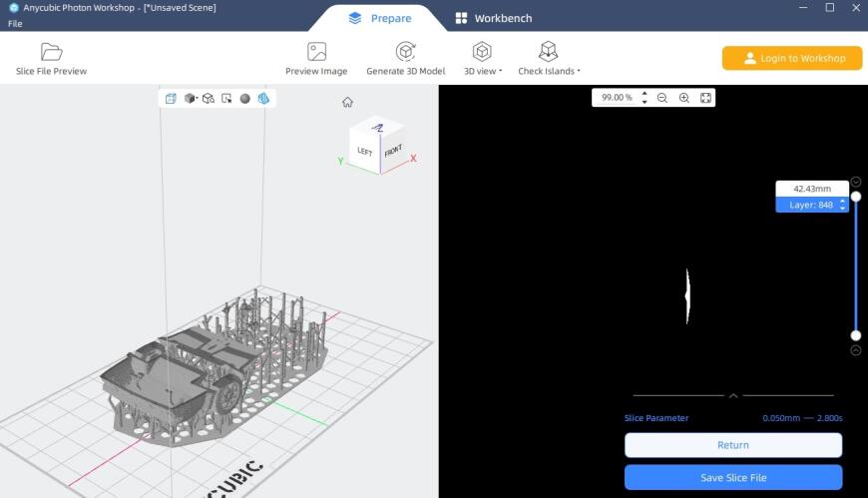The width and height of the screenshot is (868, 498).
Task: Click the zoom in magnifier icon
Action: 684,98
